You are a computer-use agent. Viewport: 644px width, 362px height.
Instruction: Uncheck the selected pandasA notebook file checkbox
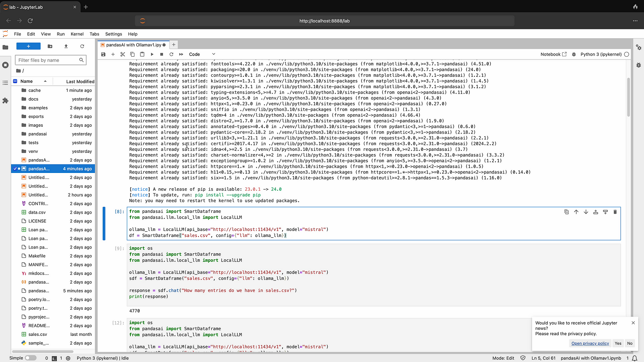click(15, 169)
